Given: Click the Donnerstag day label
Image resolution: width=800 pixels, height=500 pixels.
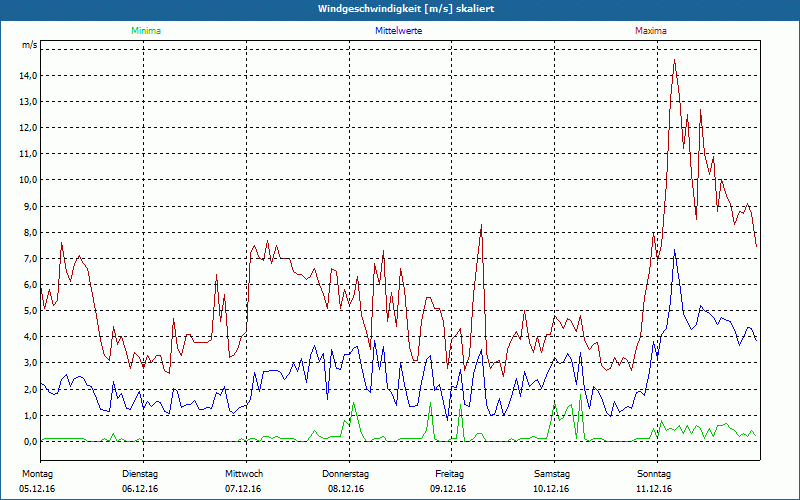Looking at the screenshot, I should [345, 474].
